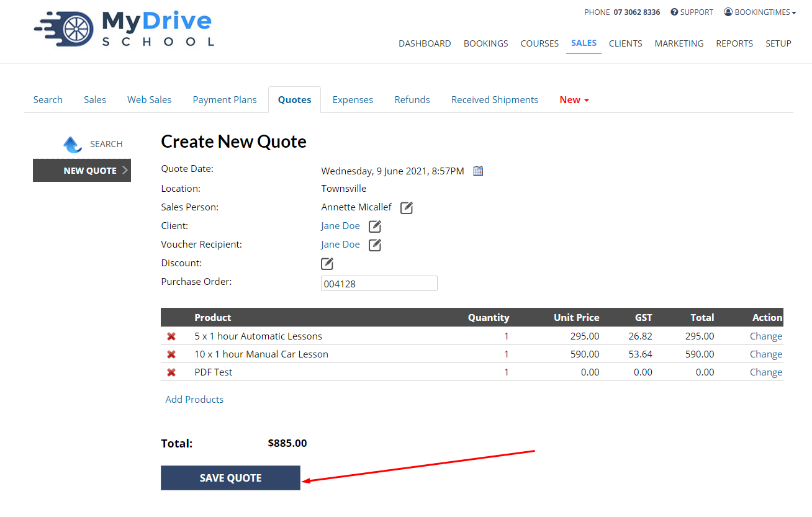Viewport: 812px width, 517px height.
Task: Switch to the Web Sales tab
Action: click(150, 100)
